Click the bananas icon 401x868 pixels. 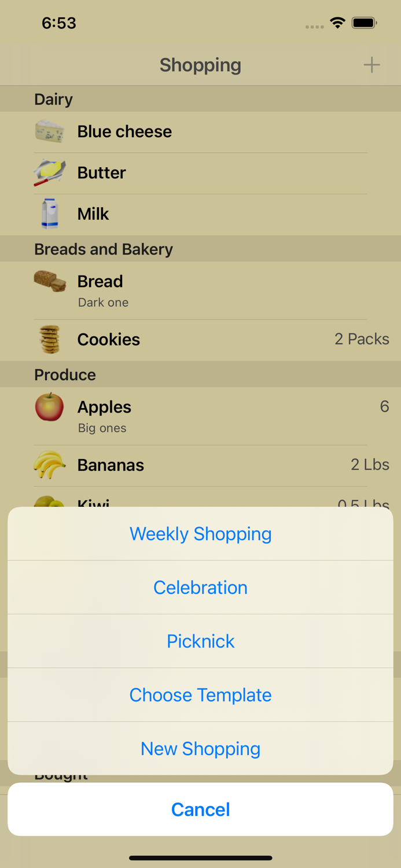(x=49, y=465)
